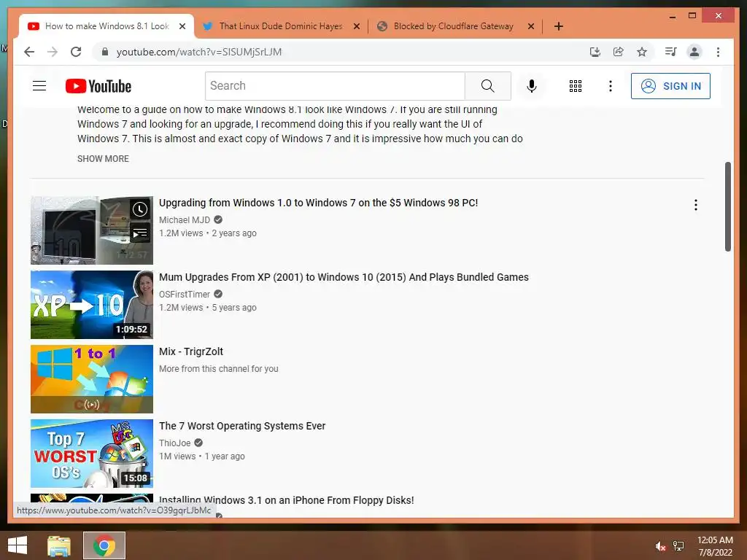The image size is (747, 560).
Task: Visit OSFirstTimer channel
Action: [x=185, y=295]
